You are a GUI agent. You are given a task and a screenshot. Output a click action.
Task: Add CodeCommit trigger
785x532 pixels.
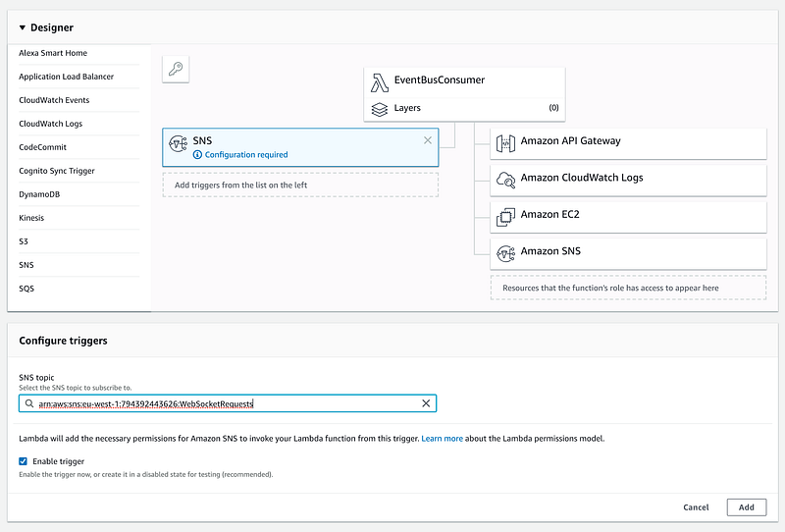(x=42, y=147)
